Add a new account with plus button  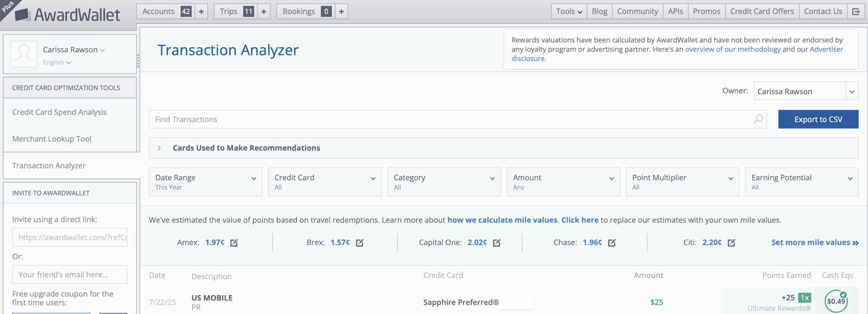point(201,12)
